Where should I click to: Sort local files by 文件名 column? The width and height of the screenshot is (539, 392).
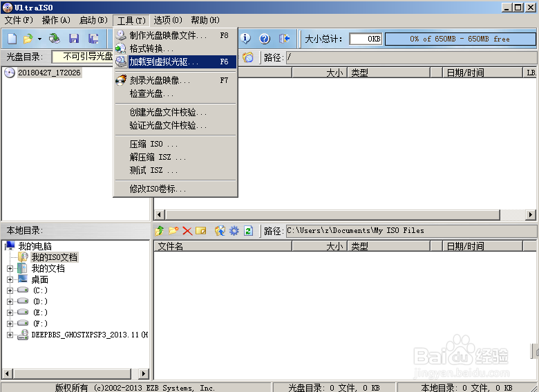pyautogui.click(x=223, y=246)
